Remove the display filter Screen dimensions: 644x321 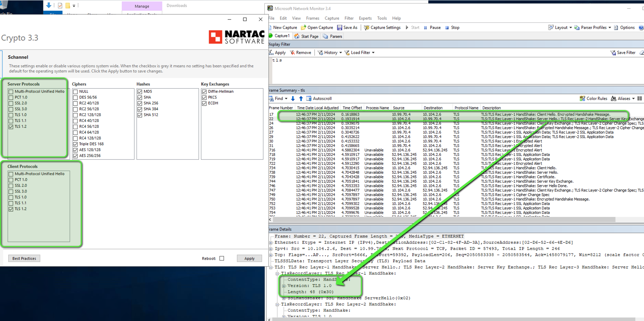(300, 53)
